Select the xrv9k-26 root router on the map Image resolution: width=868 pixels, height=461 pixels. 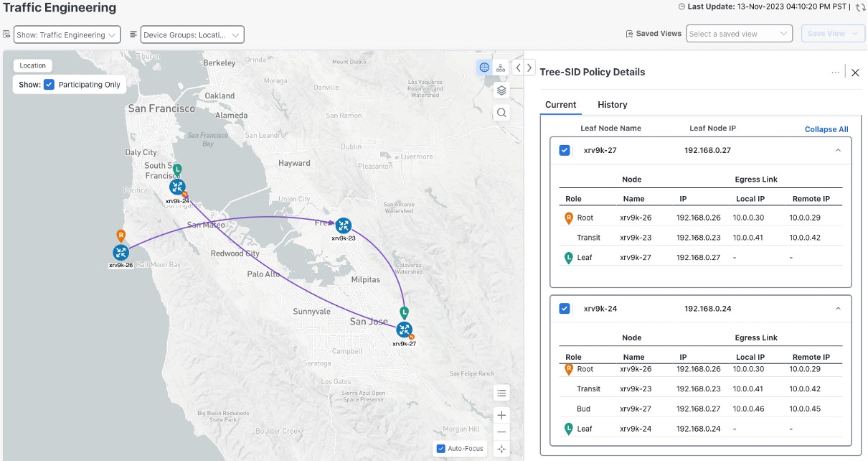[x=121, y=252]
